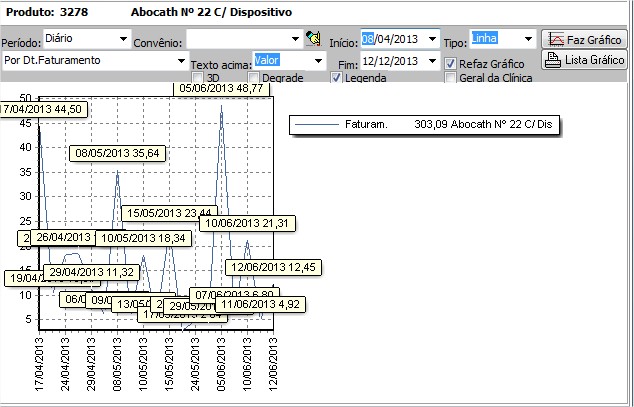Open the Por Dt.Faturamento dropdown

[181, 60]
